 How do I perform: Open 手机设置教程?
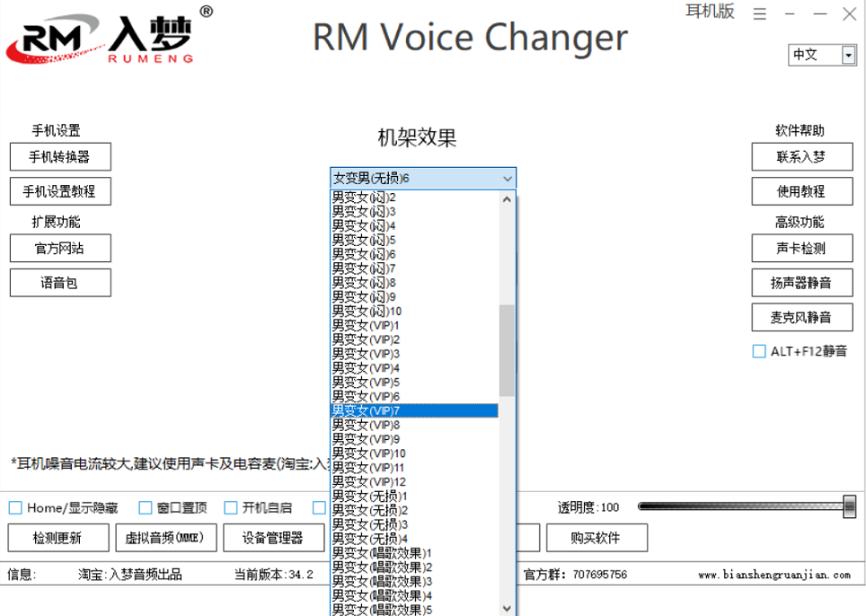point(60,191)
